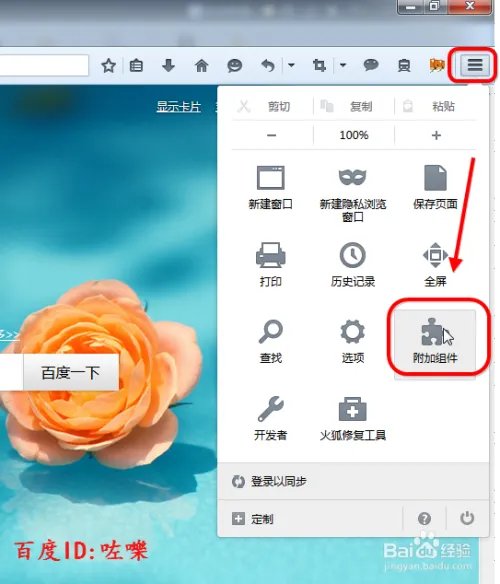Image resolution: width=500 pixels, height=584 pixels.
Task: Open a new window (新建窗口)
Action: tap(271, 187)
